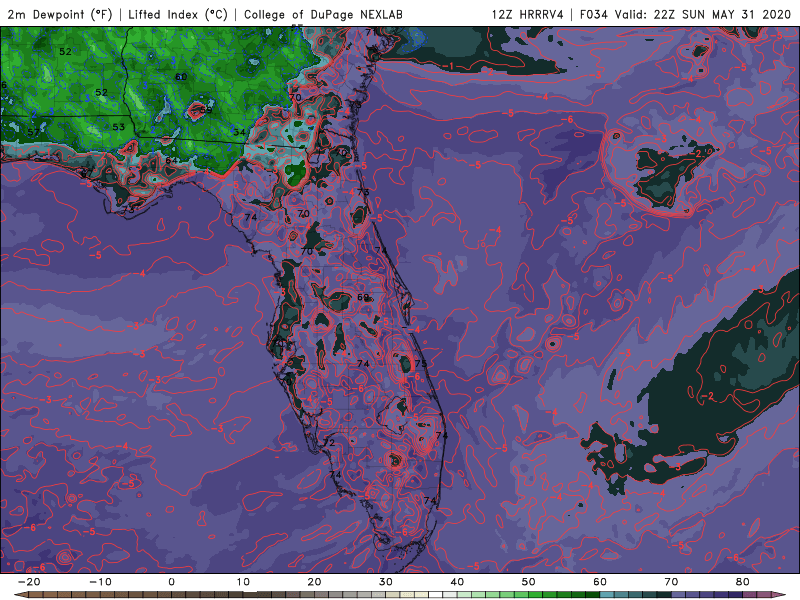The height and width of the screenshot is (600, 800).
Task: Click the "F034" forecast hour text
Action: coord(593,14)
